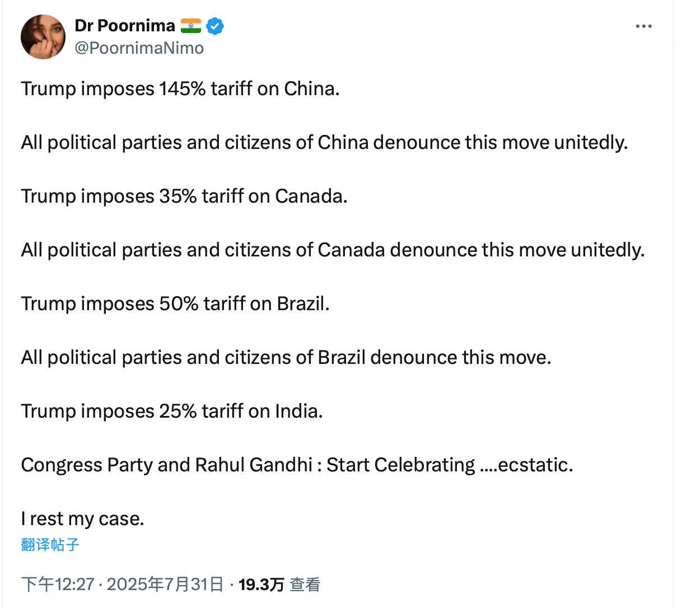Click the line about 25% tariff on India
This screenshot has height=608, width=700.
[x=172, y=411]
